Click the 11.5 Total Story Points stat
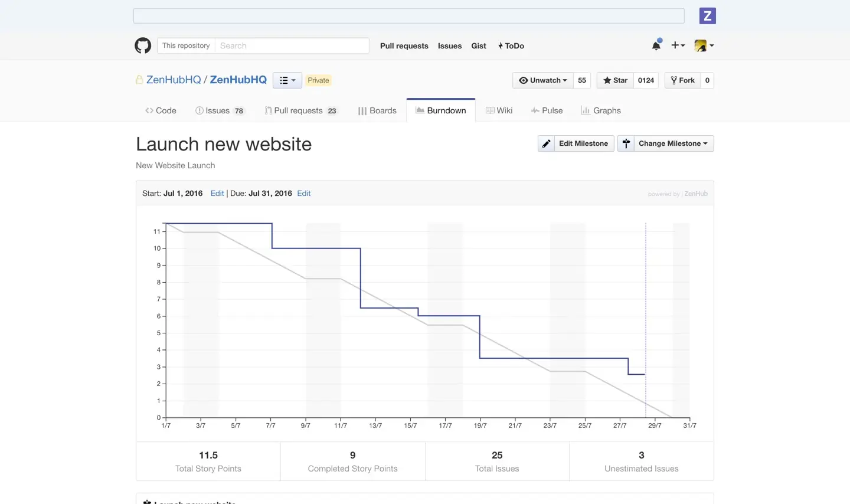850x504 pixels. pyautogui.click(x=208, y=462)
